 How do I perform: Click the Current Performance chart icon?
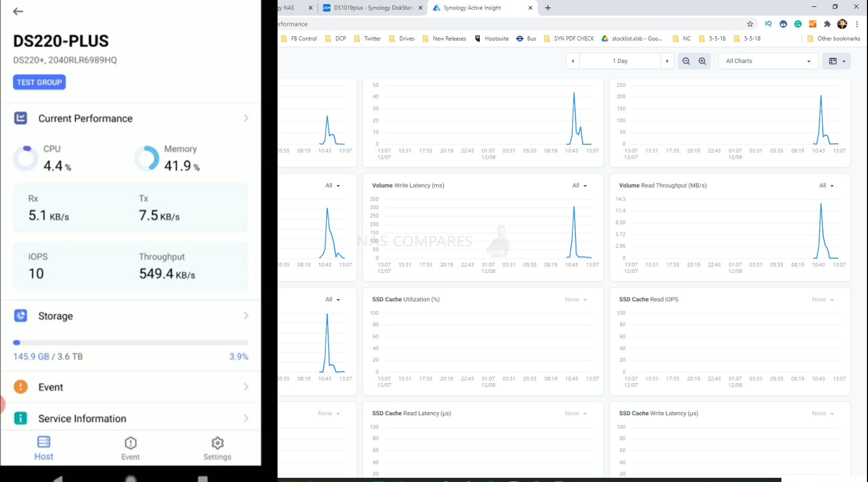click(21, 118)
